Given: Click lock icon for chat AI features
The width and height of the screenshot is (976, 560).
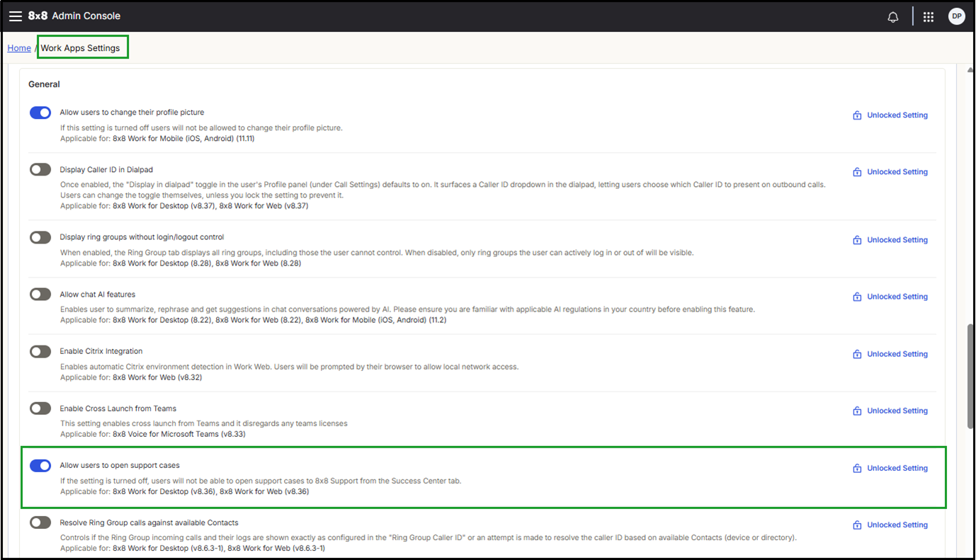Looking at the screenshot, I should tap(857, 297).
